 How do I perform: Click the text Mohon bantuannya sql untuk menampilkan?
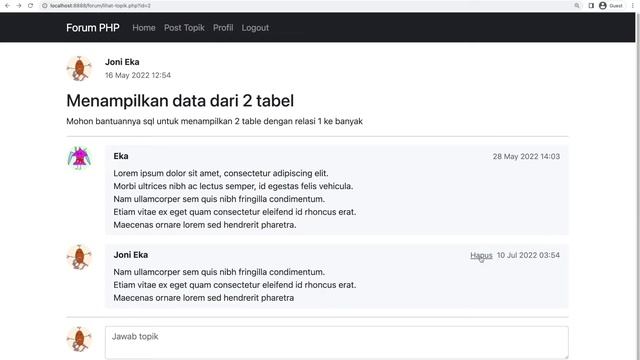149,121
